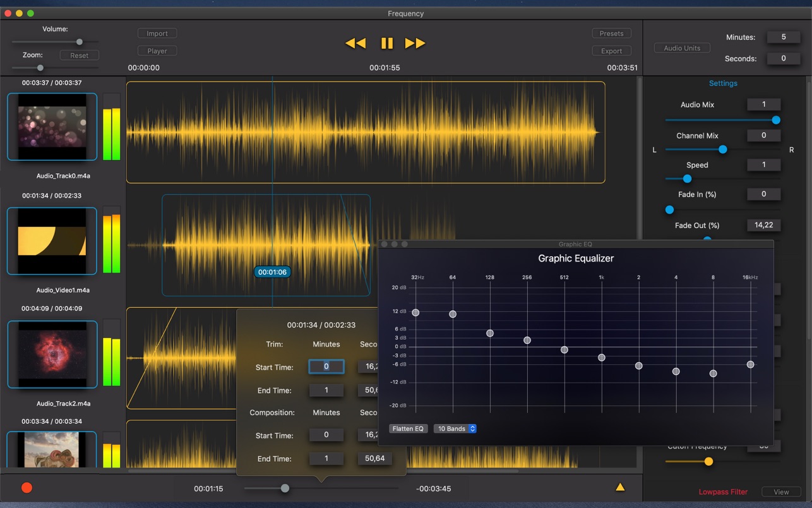Open the Presets menu
This screenshot has width=812, height=508.
pyautogui.click(x=611, y=33)
